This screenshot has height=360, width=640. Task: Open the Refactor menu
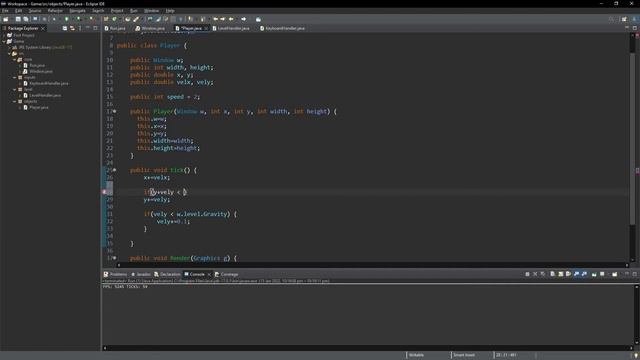[55, 11]
